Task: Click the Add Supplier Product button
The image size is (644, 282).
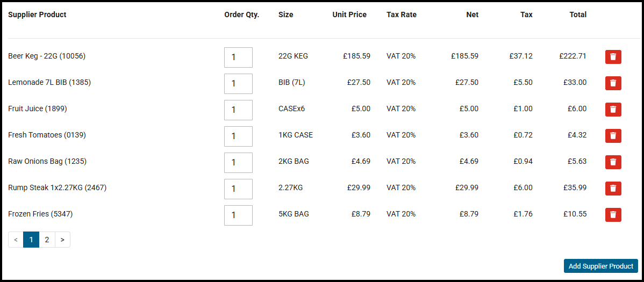Action: (x=601, y=266)
